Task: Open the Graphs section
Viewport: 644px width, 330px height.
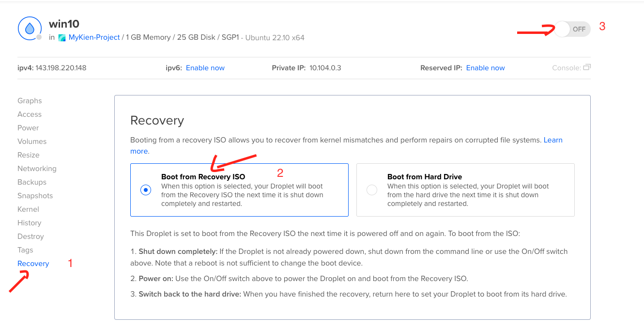Action: point(30,101)
